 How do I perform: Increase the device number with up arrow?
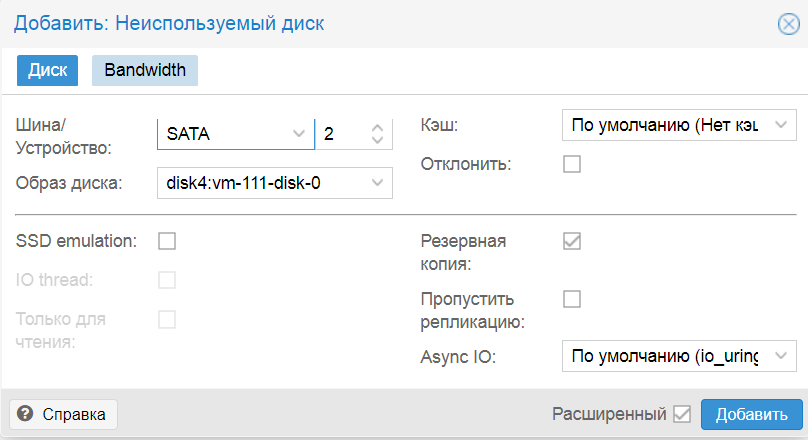point(377,127)
